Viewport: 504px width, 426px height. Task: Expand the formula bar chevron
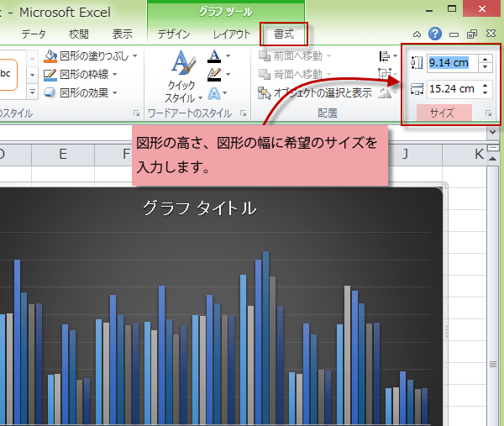pos(492,132)
